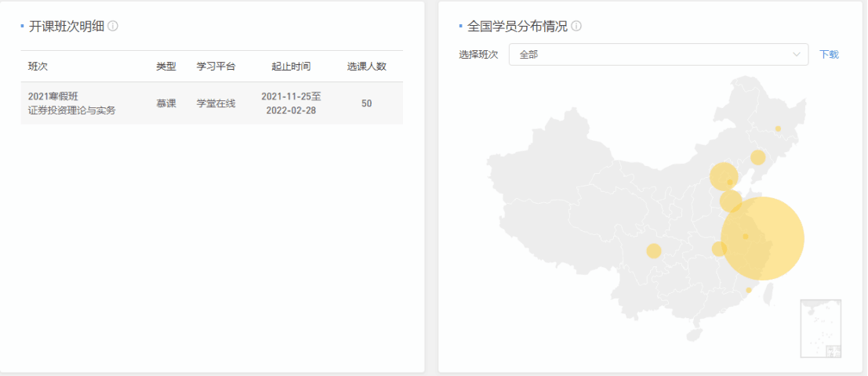Click the yellow bubble over Liaoning province

tap(757, 157)
